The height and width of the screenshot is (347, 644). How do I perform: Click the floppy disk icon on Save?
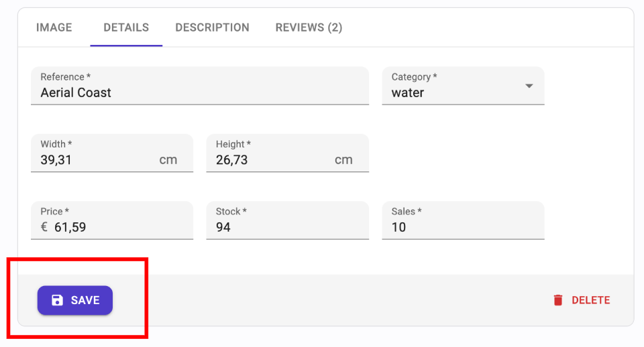pos(58,300)
